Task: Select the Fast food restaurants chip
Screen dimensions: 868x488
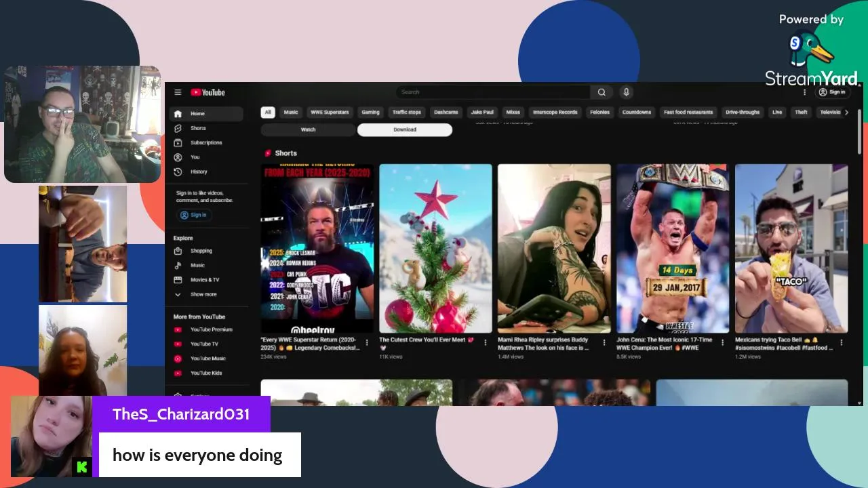Action: tap(688, 113)
